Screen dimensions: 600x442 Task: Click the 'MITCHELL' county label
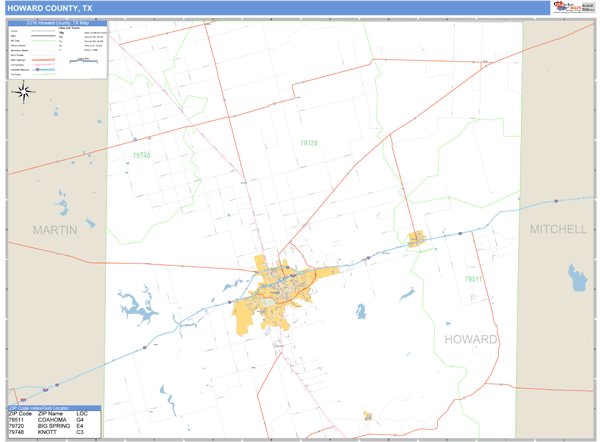[558, 229]
